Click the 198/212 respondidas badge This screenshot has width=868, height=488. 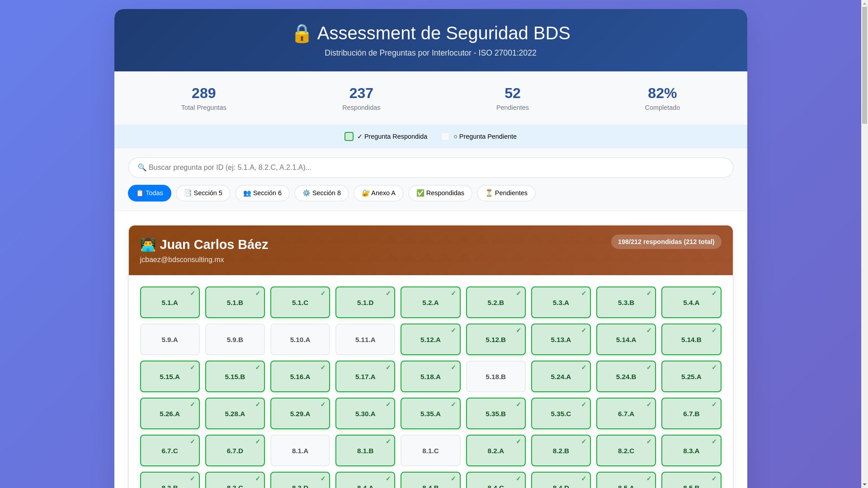click(x=666, y=242)
